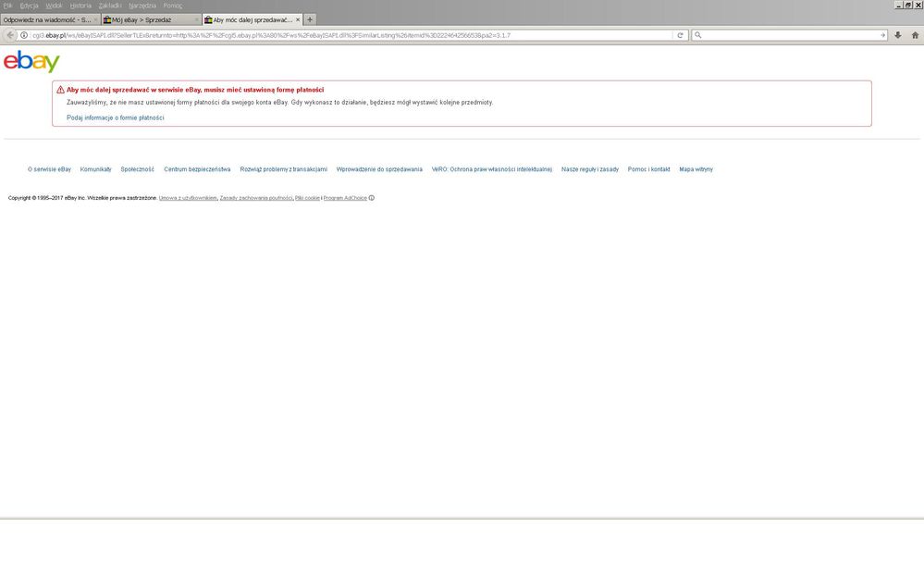Click the eBay logo
Screen dimensions: 924x580
(31, 61)
